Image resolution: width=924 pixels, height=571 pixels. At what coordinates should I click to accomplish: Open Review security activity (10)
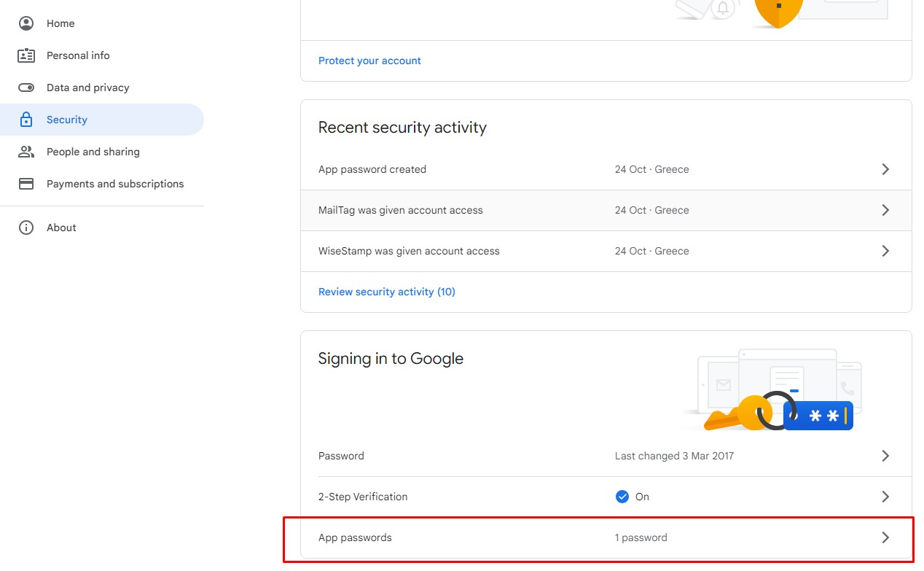387,291
